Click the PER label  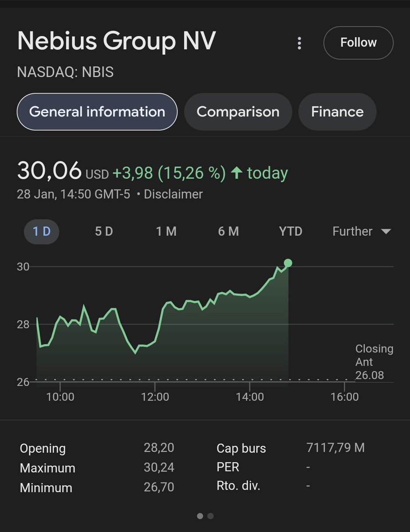point(228,467)
